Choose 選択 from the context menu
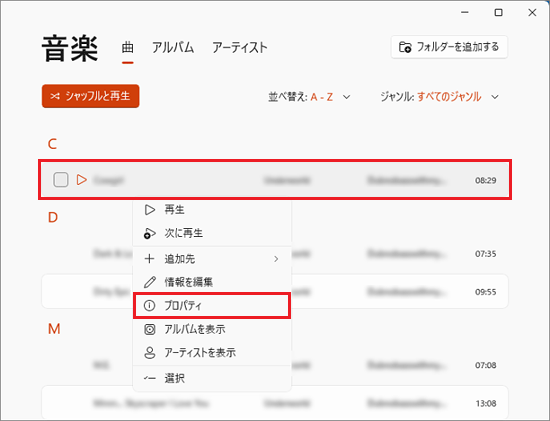 (212, 378)
